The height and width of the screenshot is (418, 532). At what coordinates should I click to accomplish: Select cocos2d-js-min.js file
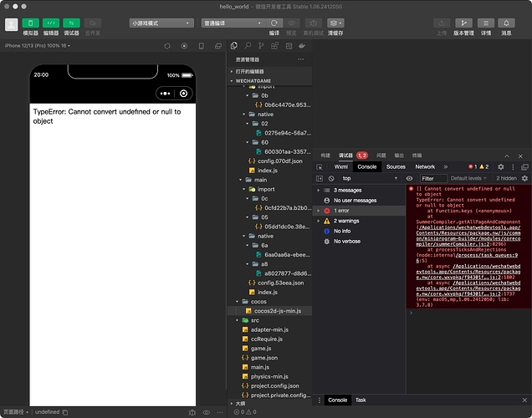pos(270,311)
